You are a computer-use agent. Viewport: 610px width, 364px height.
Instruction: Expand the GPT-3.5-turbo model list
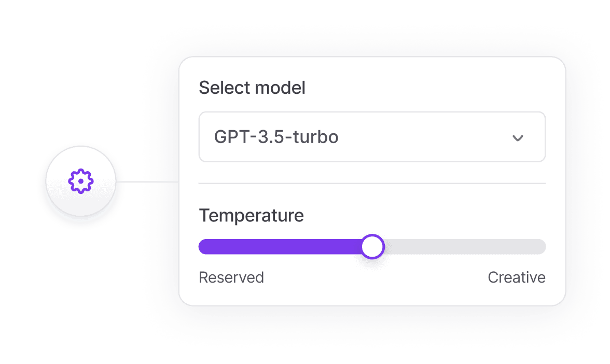(x=372, y=136)
